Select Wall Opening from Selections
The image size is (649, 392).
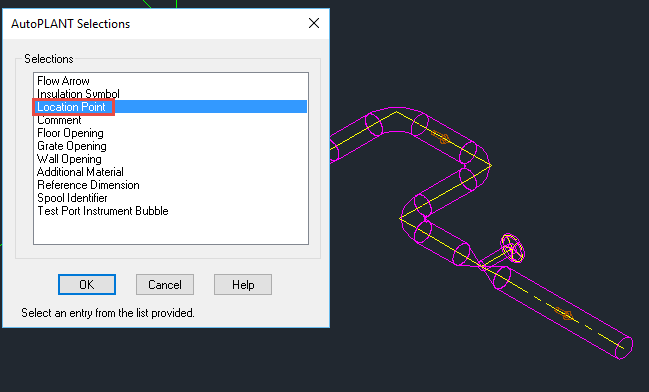click(69, 159)
